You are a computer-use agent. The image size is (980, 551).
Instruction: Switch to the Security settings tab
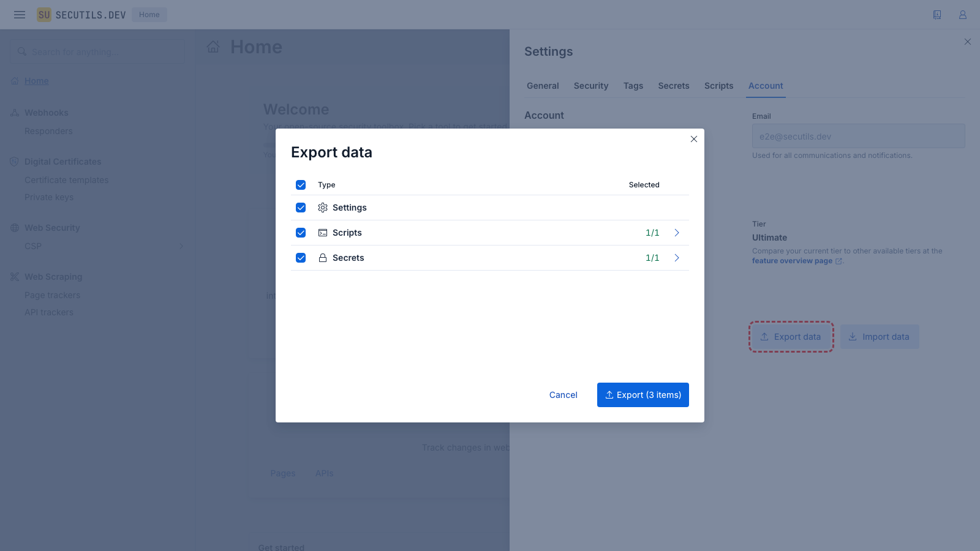coord(591,86)
